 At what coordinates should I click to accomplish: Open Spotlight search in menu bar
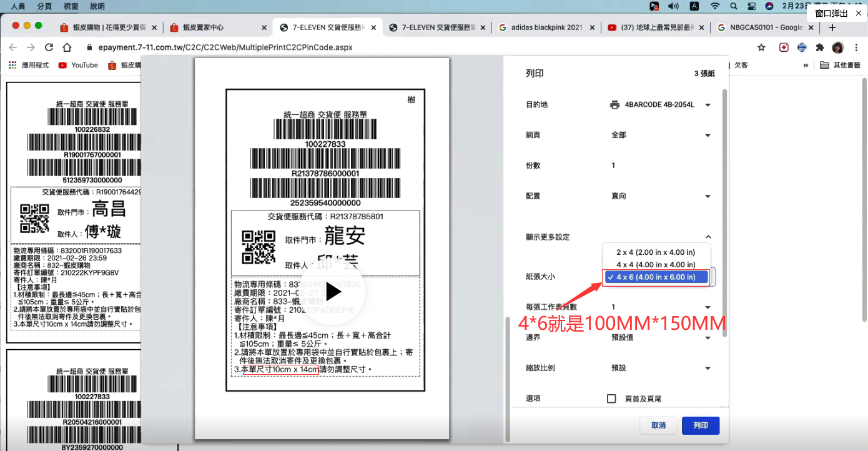pyautogui.click(x=734, y=6)
